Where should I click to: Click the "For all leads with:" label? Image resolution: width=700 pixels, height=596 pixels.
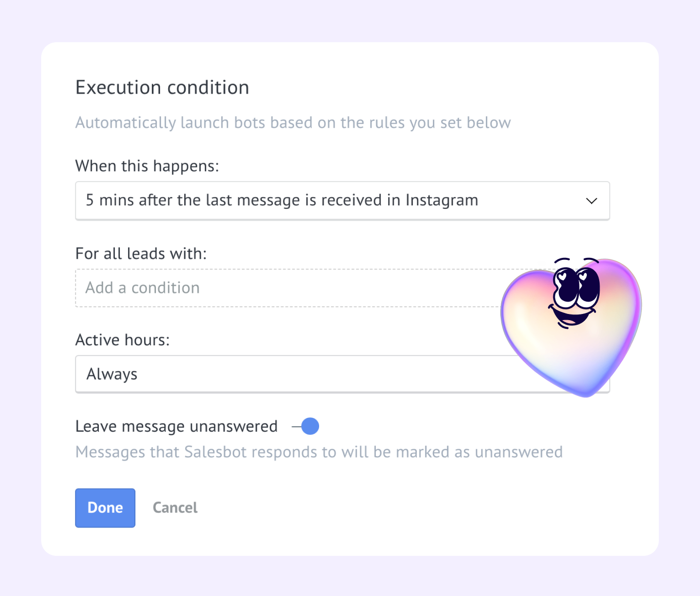[x=141, y=254]
